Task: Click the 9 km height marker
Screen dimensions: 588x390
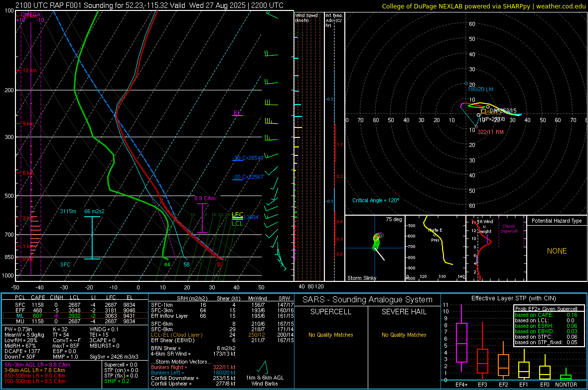Action: (28, 124)
